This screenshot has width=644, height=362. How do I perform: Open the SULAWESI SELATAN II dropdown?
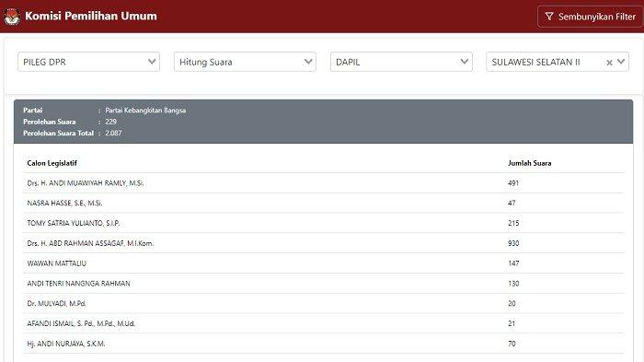[558, 62]
